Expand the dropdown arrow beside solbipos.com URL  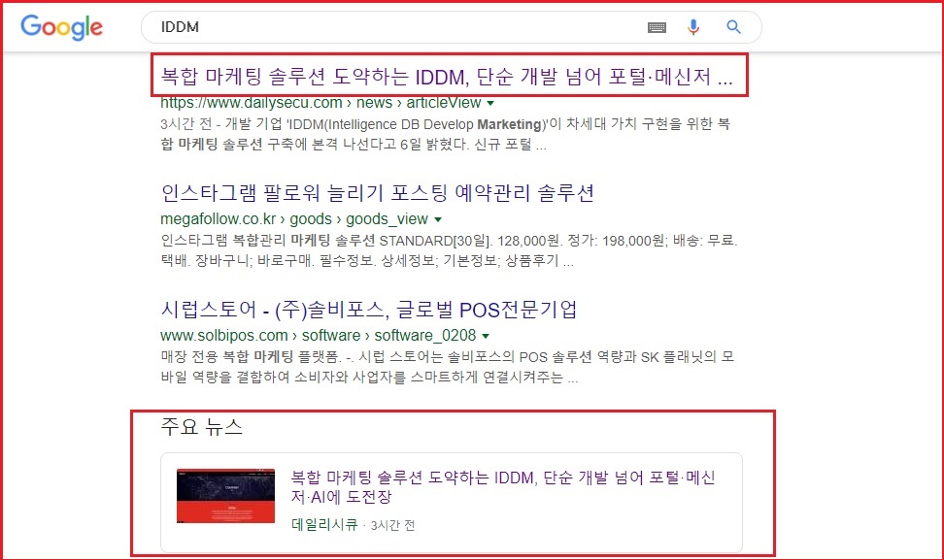point(485,336)
